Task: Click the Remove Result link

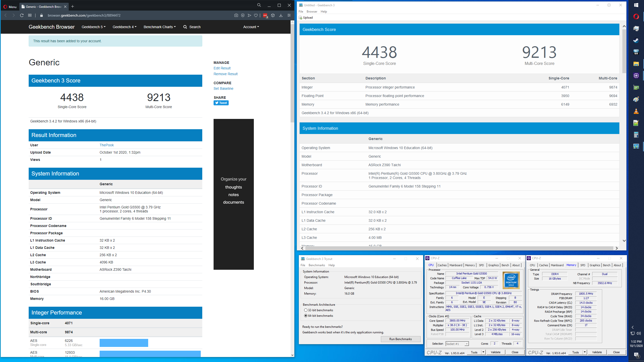Action: 225,74
